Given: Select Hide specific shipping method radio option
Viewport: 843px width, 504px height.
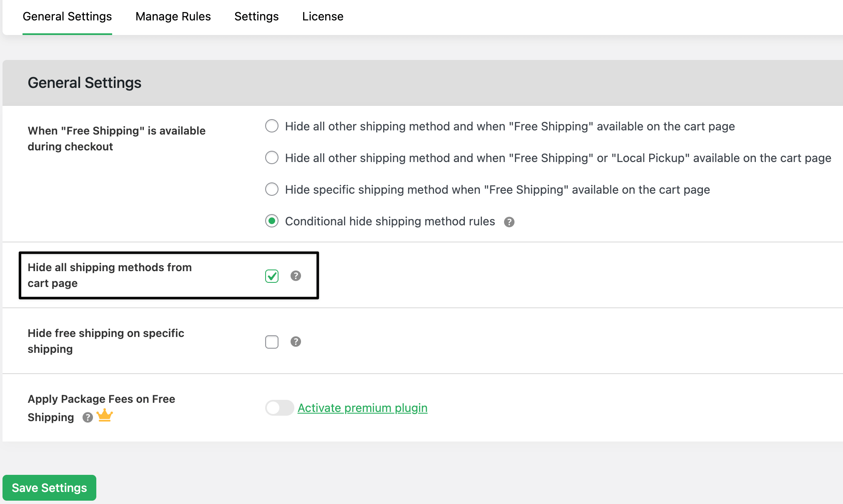Looking at the screenshot, I should pyautogui.click(x=271, y=189).
